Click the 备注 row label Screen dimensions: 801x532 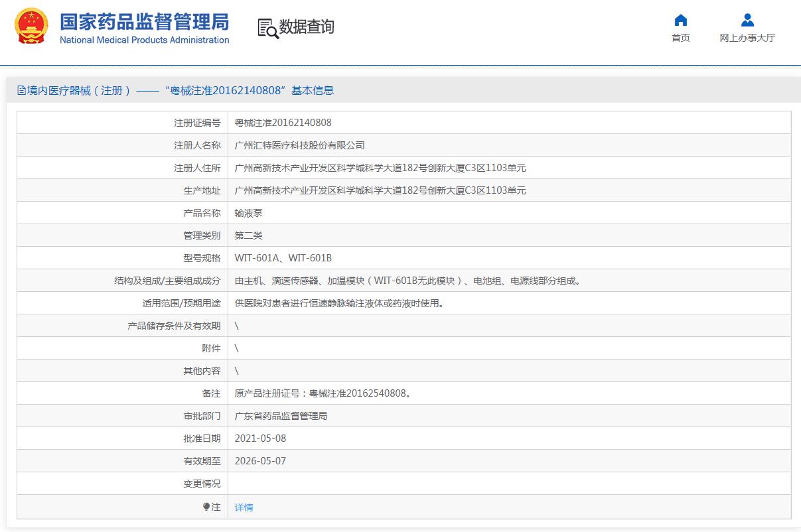211,393
